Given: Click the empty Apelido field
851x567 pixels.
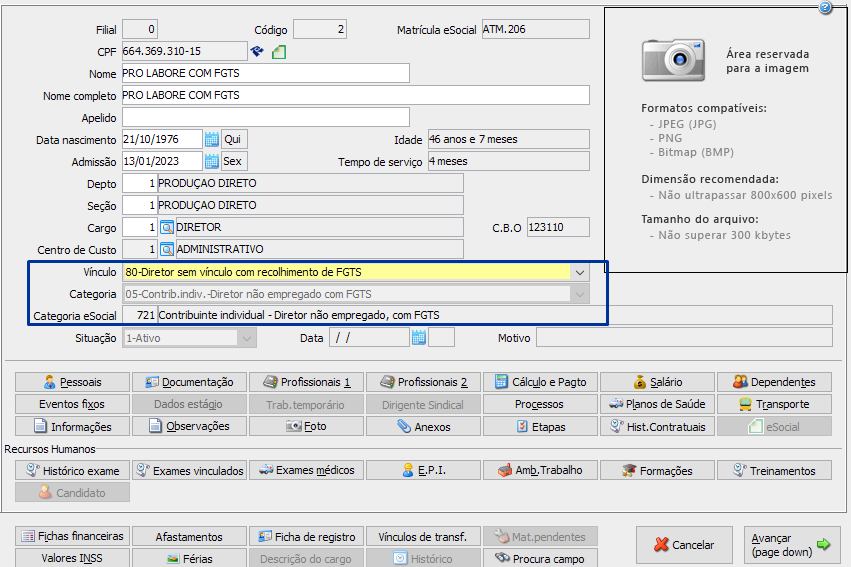Looking at the screenshot, I should pos(265,117).
